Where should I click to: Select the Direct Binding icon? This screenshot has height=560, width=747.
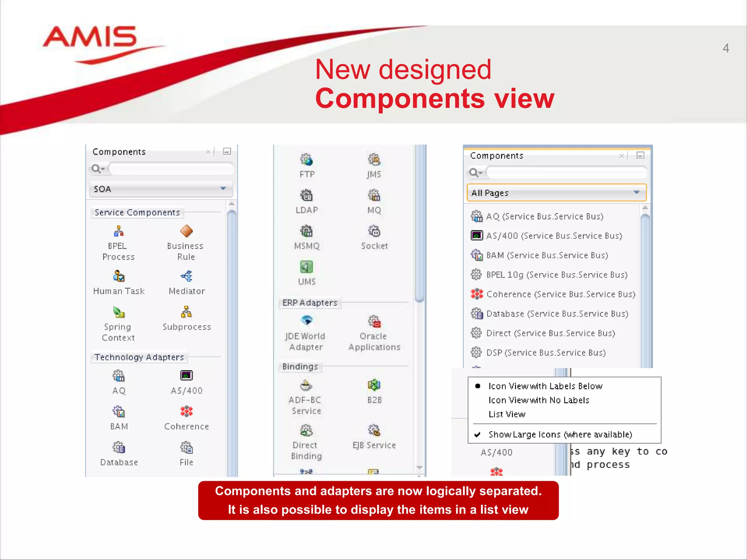306,431
